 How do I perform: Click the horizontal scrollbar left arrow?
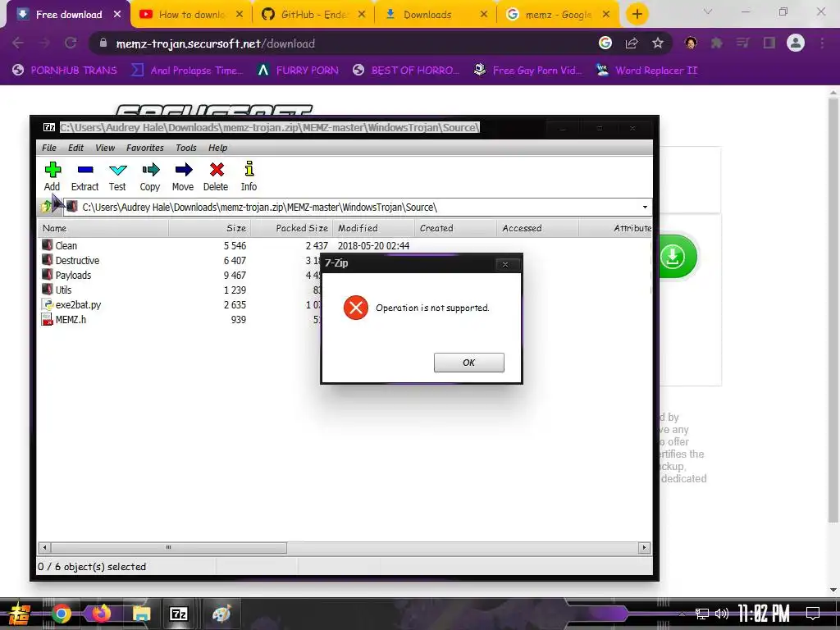click(44, 547)
